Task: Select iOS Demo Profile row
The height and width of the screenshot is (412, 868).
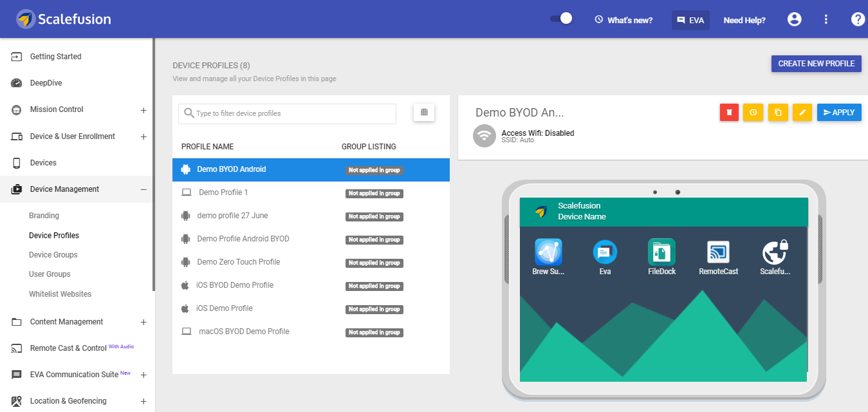Action: (311, 309)
